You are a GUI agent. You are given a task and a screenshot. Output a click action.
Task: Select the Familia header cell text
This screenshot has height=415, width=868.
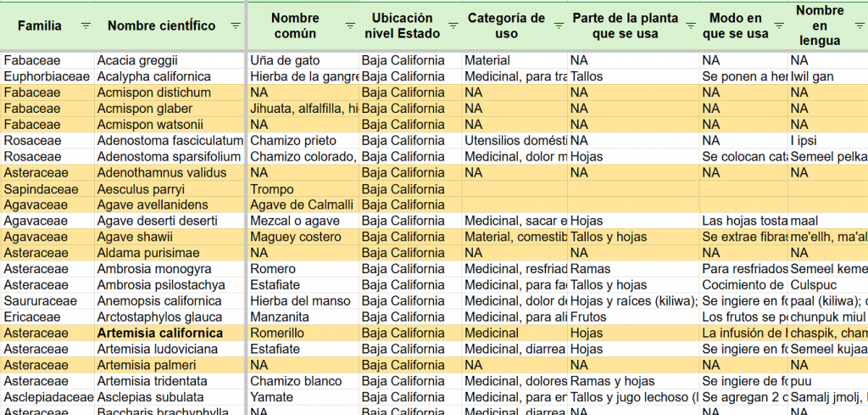[x=39, y=25]
